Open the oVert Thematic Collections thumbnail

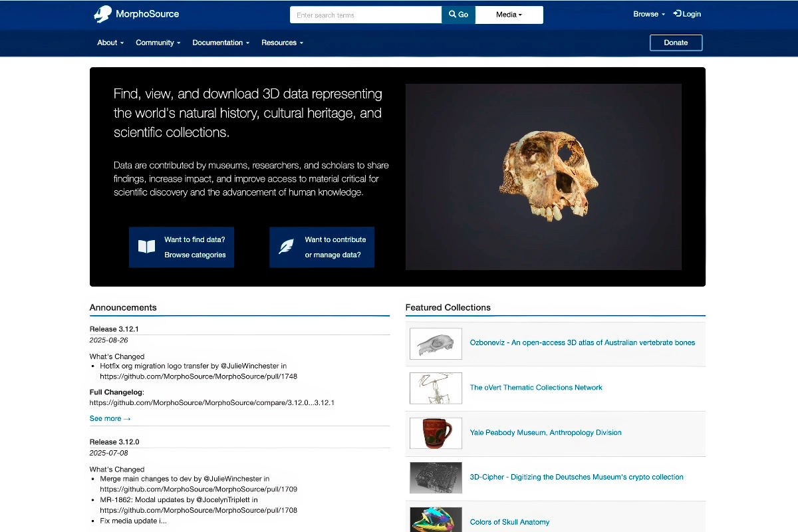click(x=436, y=388)
